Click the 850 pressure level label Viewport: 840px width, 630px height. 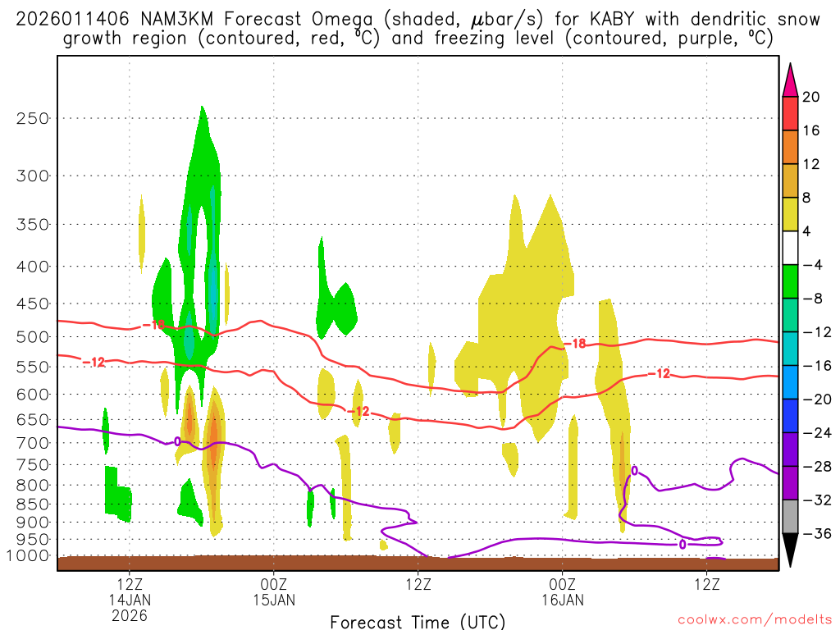33,504
